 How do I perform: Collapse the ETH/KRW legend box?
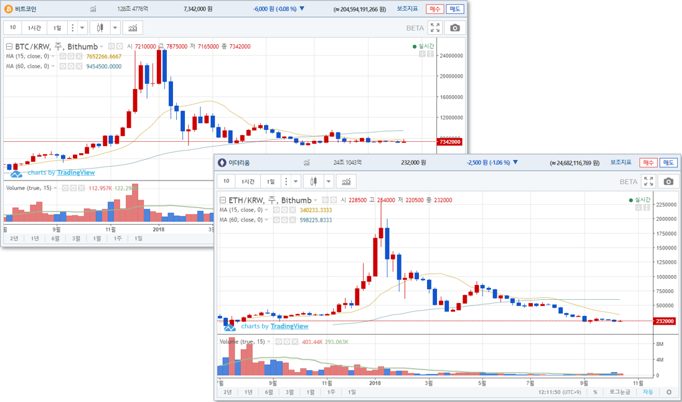point(223,200)
